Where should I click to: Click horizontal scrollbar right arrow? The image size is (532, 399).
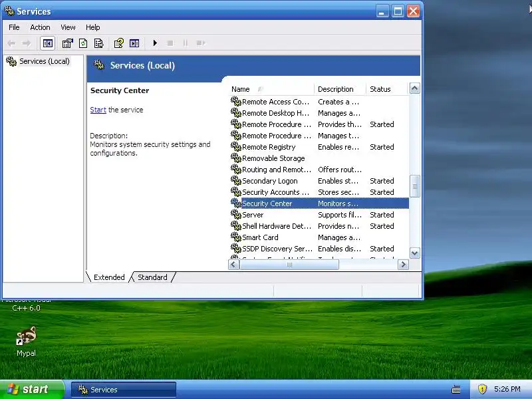pyautogui.click(x=403, y=265)
